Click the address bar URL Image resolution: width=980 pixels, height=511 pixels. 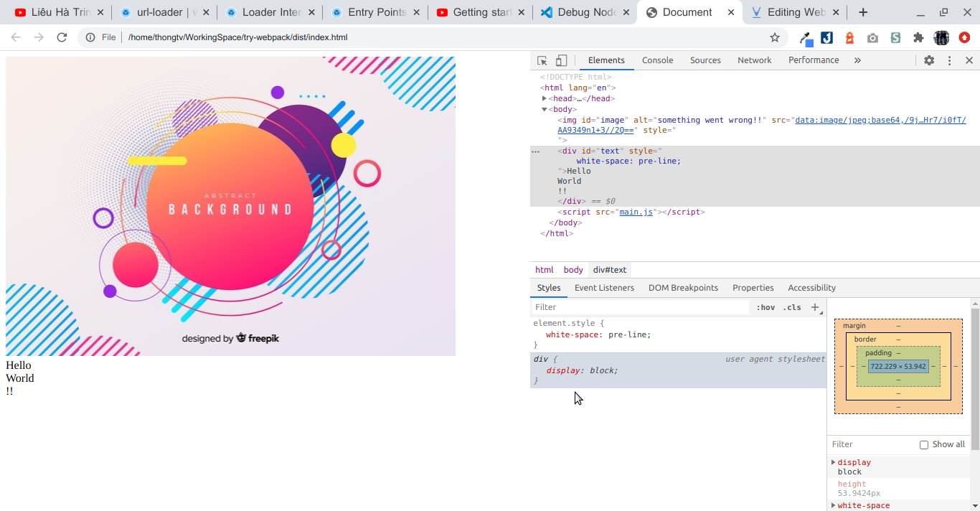(x=237, y=37)
